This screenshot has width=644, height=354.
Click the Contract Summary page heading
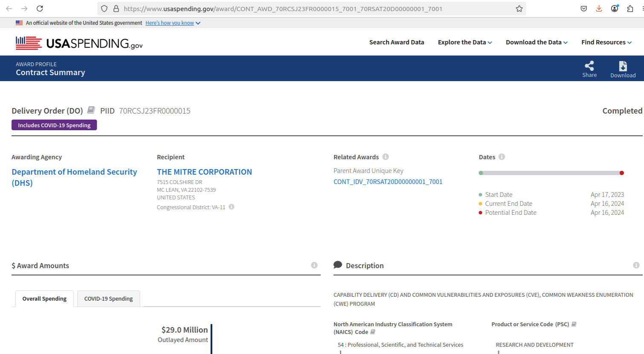50,72
